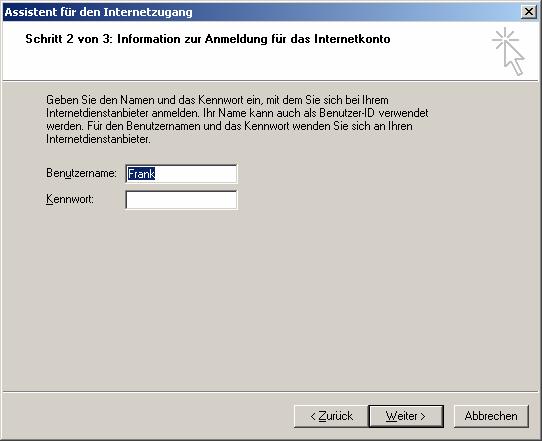Click the Weiter button to continue
Viewport: 542px width, 441px height.
[406, 416]
